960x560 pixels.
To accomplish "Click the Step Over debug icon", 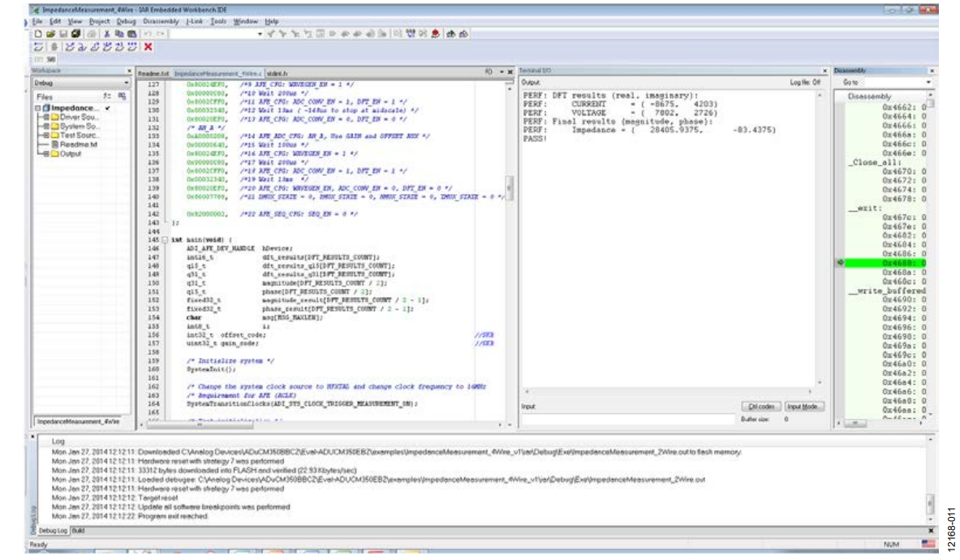I will click(70, 46).
